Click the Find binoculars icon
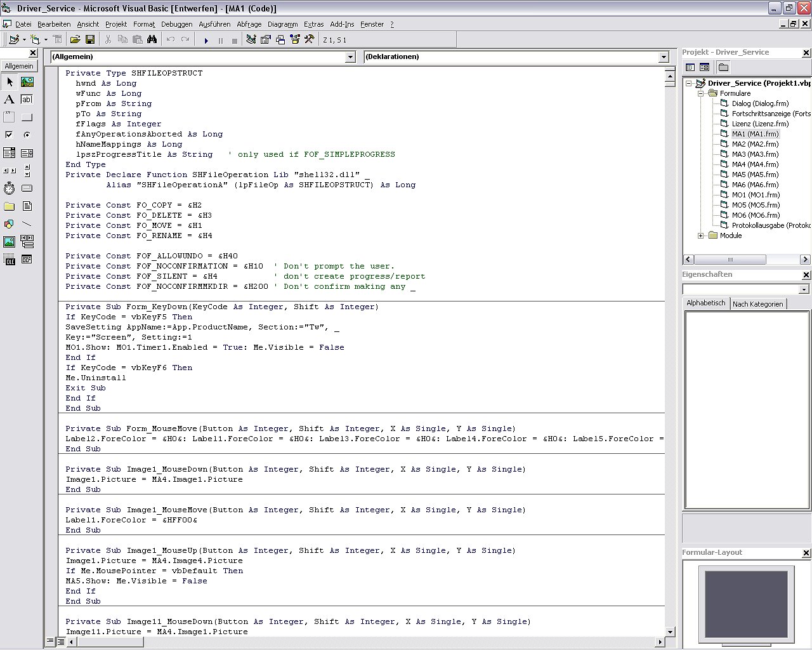The image size is (812, 650). click(x=152, y=40)
